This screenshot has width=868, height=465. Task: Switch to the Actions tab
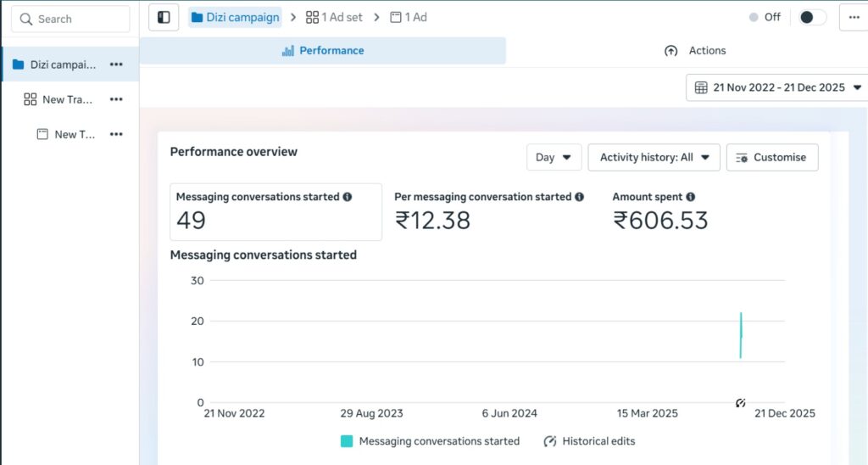695,51
